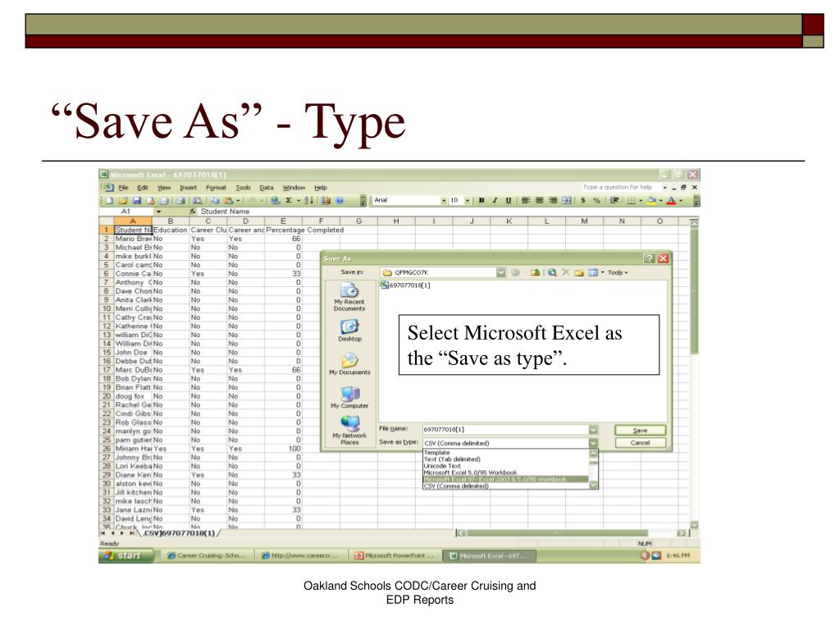The width and height of the screenshot is (840, 630).
Task: Open the Insert menu
Action: [x=188, y=188]
